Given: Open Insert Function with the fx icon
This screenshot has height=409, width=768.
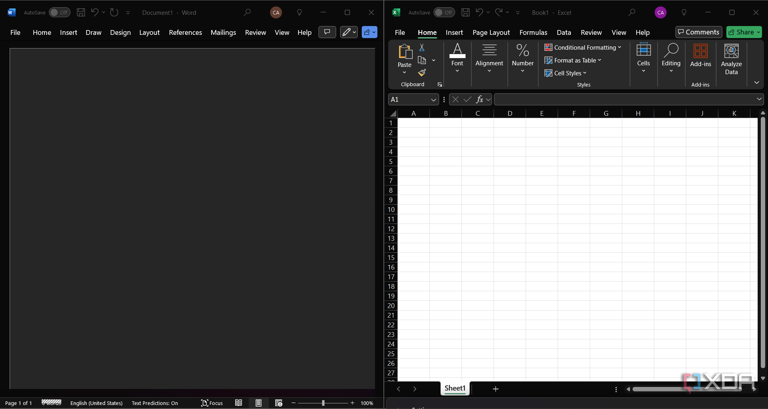Looking at the screenshot, I should click(480, 99).
